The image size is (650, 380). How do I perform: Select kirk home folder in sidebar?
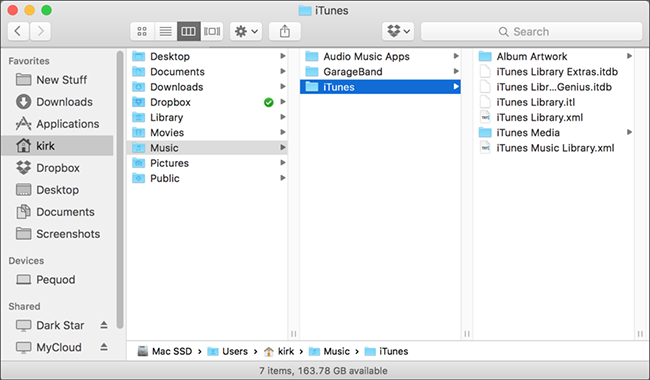[58, 145]
